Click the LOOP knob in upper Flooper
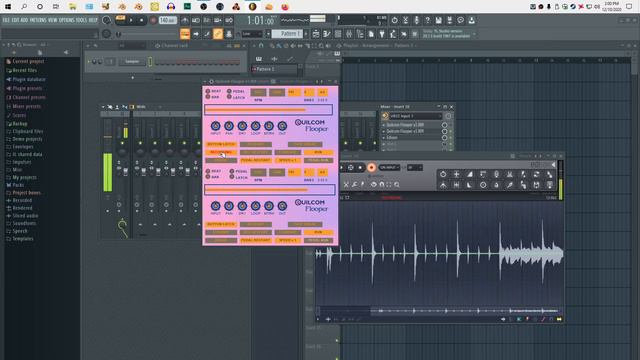 [256, 126]
